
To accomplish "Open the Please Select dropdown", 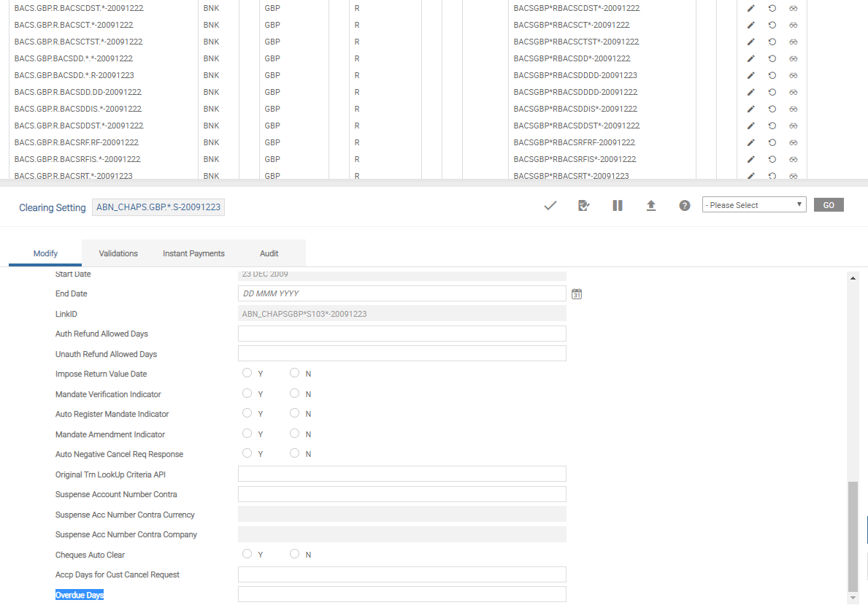I will coord(753,205).
